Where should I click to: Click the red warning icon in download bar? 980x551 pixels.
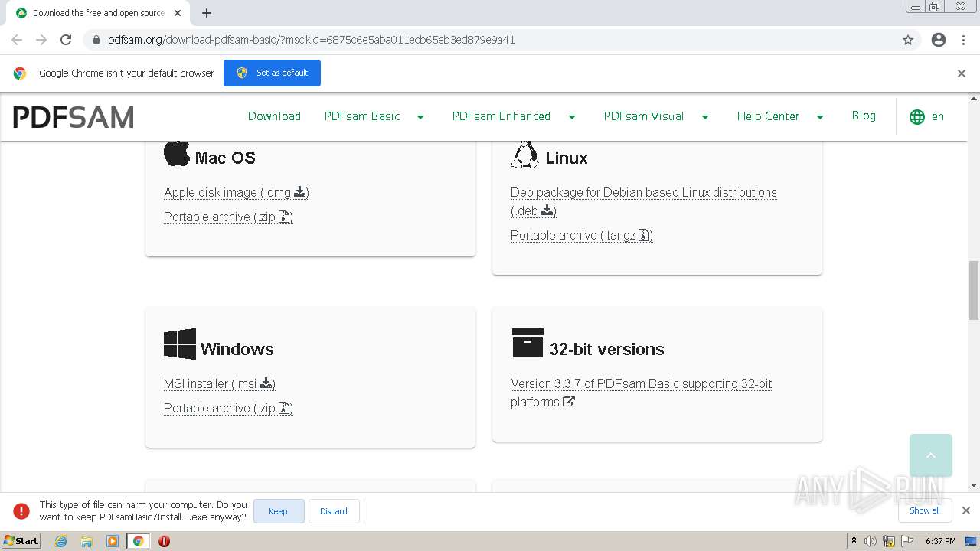(21, 510)
